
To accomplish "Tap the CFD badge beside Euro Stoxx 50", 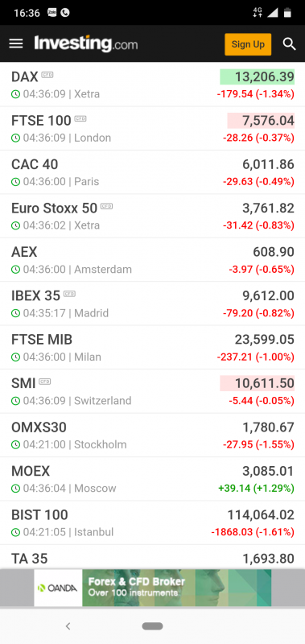I will [107, 207].
